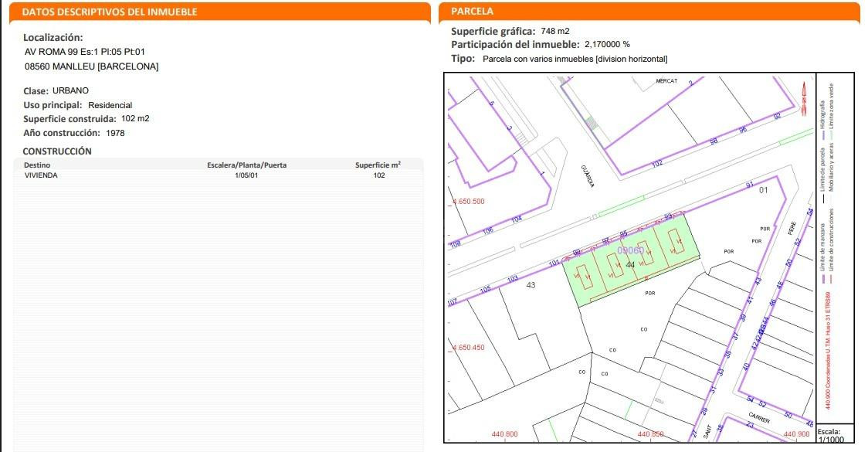Screen dimensions: 868x452
Task: Click the 'CARRER' street label on the map
Action: pos(759,418)
